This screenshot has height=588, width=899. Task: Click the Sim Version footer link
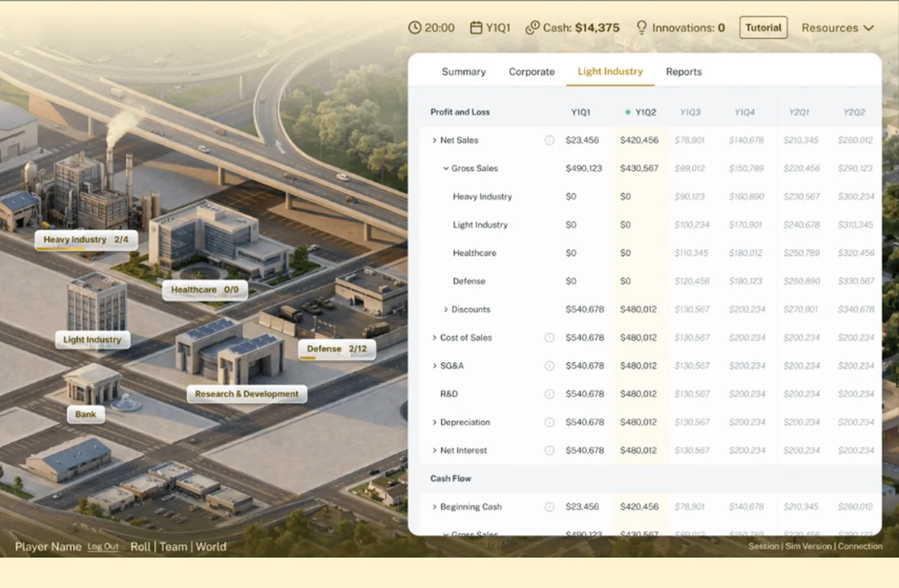pyautogui.click(x=808, y=546)
